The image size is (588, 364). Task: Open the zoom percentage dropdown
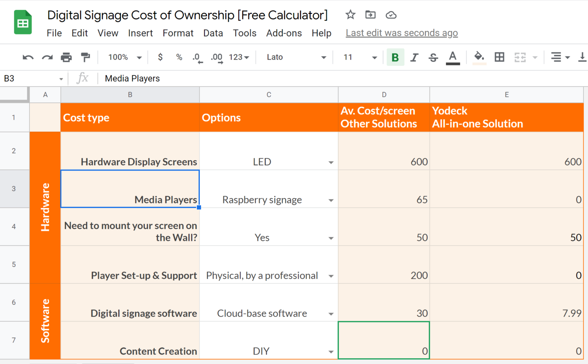[x=123, y=57]
